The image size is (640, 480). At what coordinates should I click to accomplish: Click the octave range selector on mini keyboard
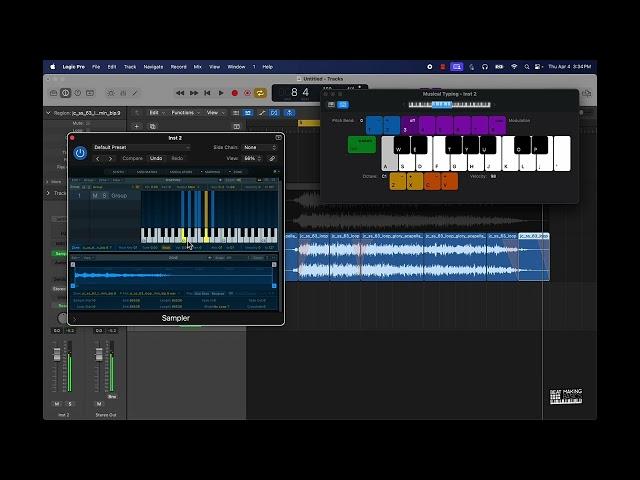[x=442, y=105]
